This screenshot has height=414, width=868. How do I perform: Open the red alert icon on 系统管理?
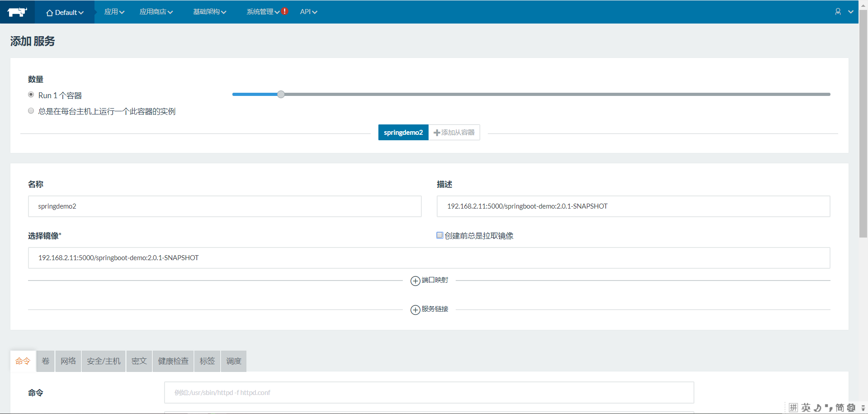coord(285,11)
